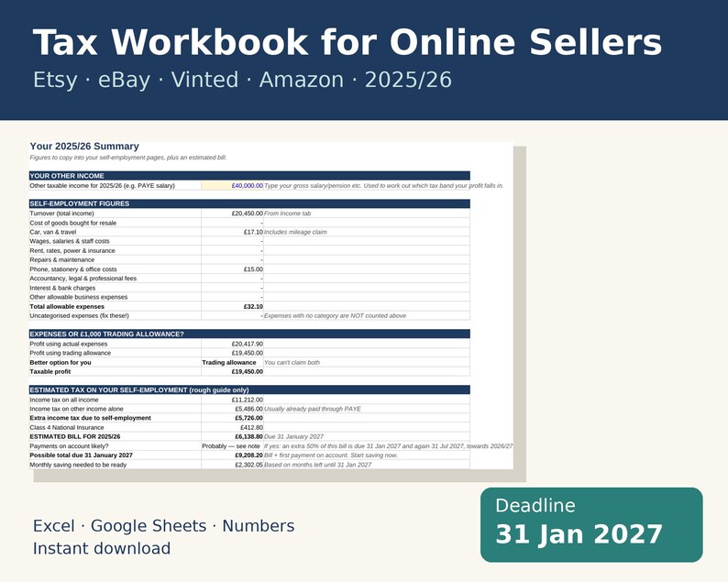This screenshot has height=582, width=728.
Task: Click the "Excel · Google Sheets · Numbers" text
Action: coord(163,526)
